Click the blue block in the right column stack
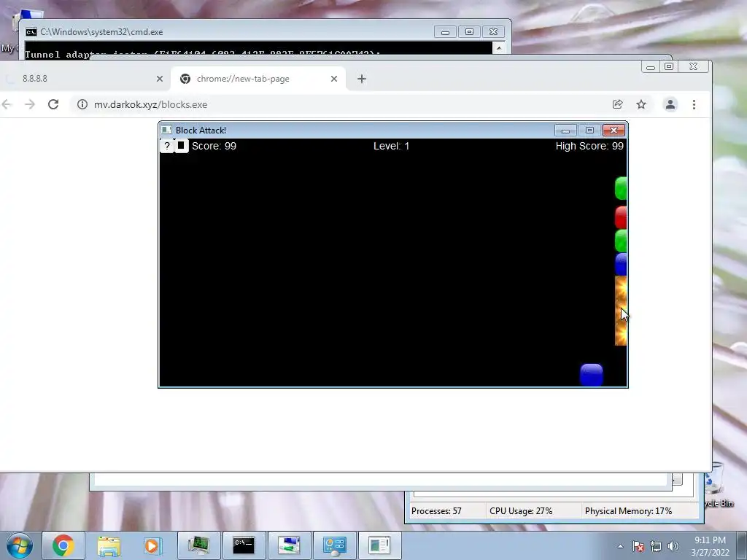The height and width of the screenshot is (560, 747). point(621,264)
